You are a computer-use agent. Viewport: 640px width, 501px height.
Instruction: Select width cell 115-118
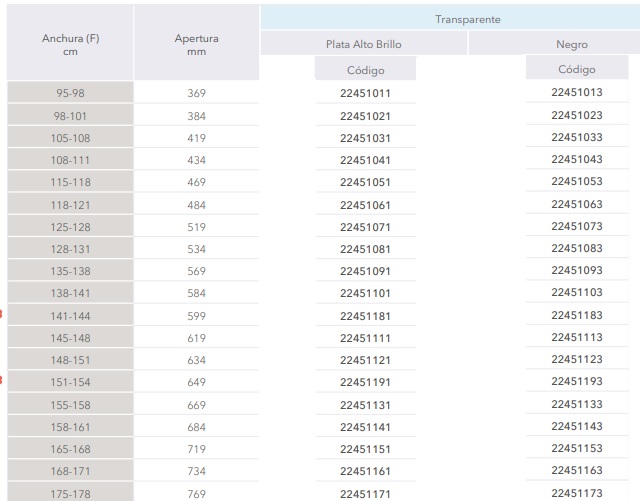pyautogui.click(x=70, y=181)
